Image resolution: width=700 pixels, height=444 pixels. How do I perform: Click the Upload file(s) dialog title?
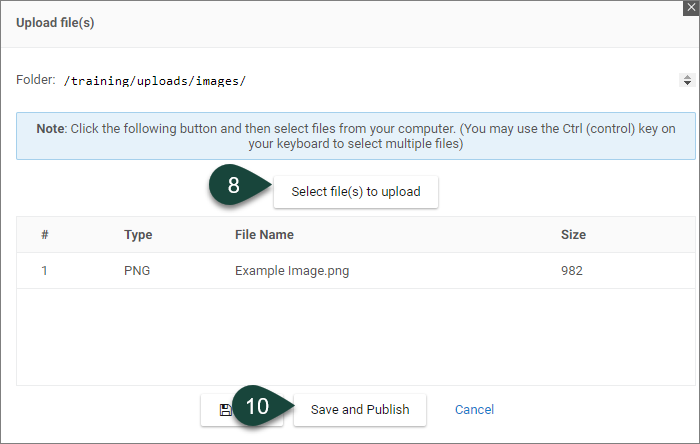coord(55,22)
